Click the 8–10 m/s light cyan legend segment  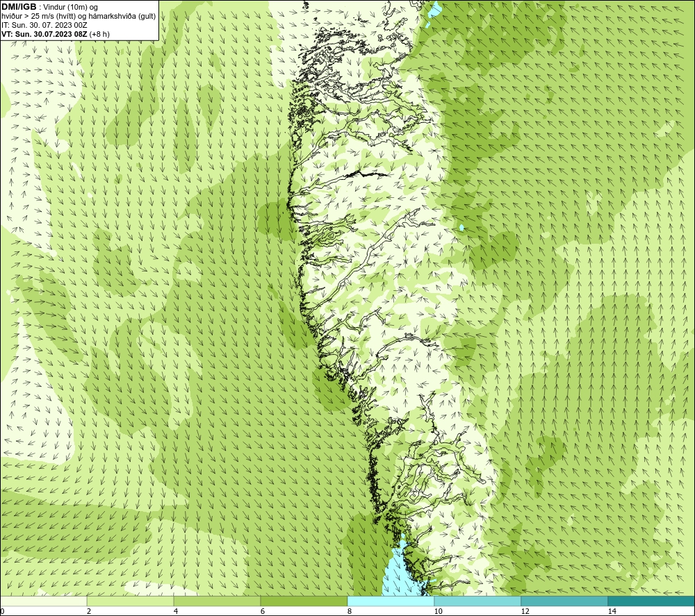391,601
